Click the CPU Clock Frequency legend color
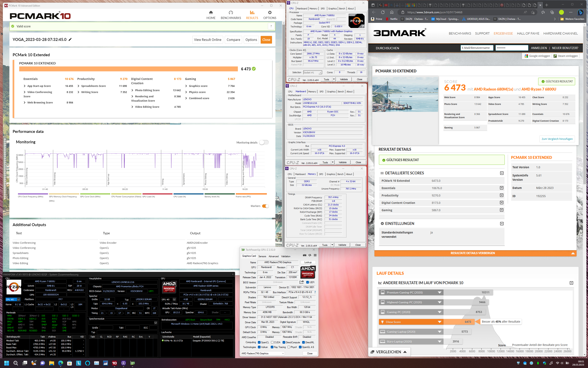 tap(32, 194)
